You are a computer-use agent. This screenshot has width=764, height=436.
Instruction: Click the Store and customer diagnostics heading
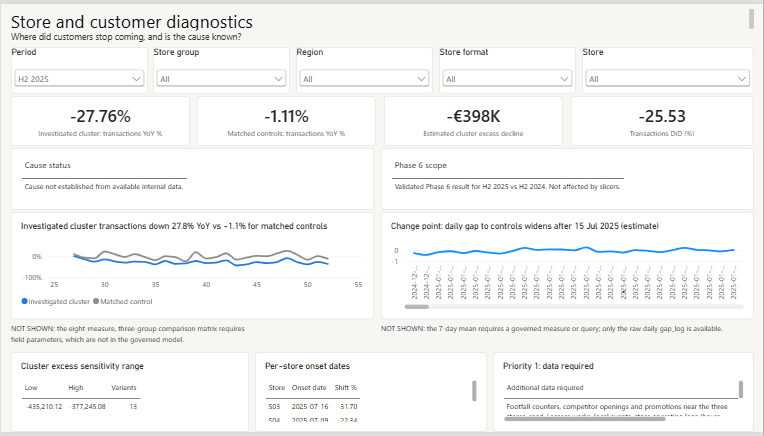pos(132,22)
